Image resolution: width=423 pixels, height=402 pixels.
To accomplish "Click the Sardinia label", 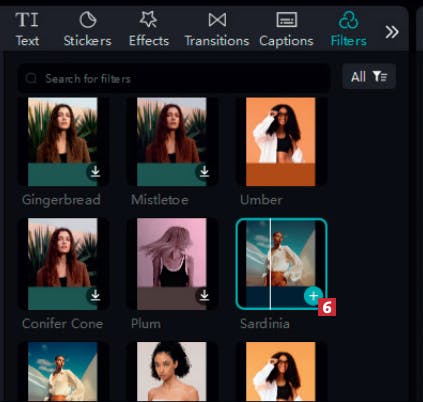I will click(265, 324).
